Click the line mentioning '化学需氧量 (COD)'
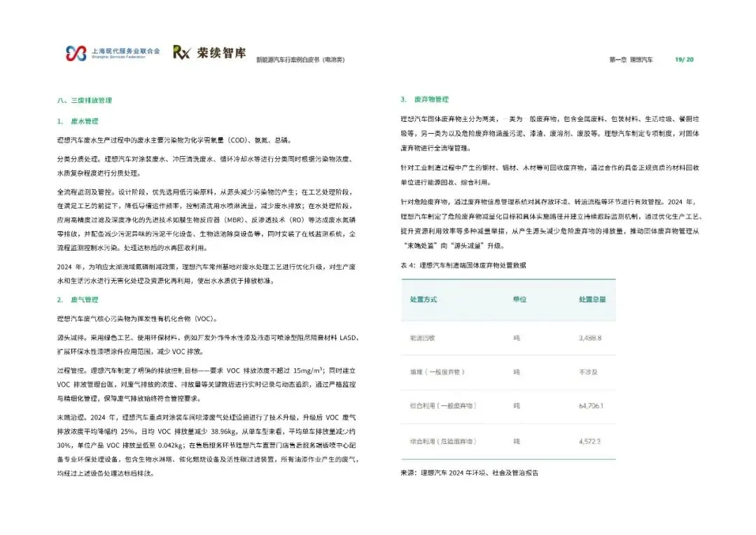 point(174,140)
